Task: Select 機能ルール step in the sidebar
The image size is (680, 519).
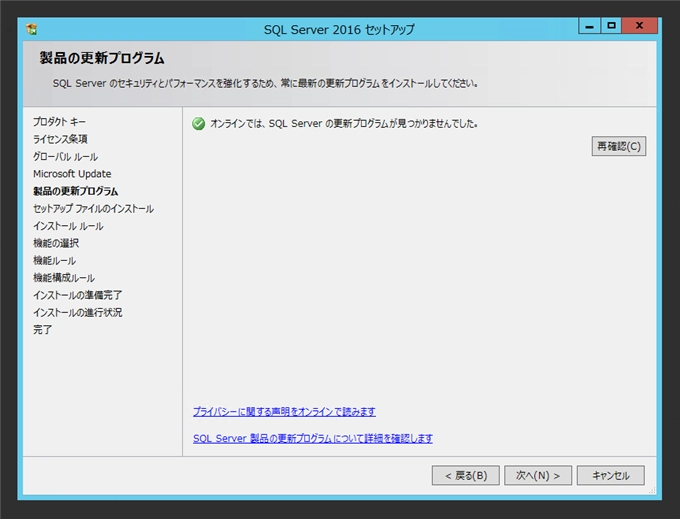Action: tap(55, 261)
